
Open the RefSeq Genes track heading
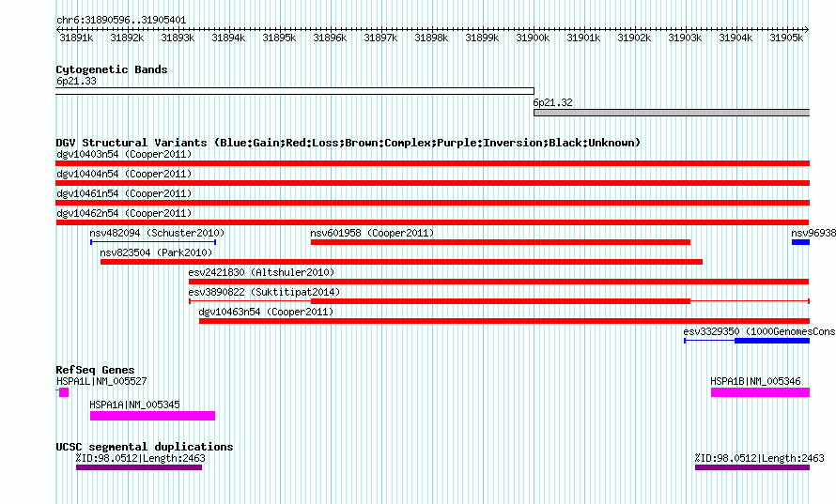click(95, 370)
